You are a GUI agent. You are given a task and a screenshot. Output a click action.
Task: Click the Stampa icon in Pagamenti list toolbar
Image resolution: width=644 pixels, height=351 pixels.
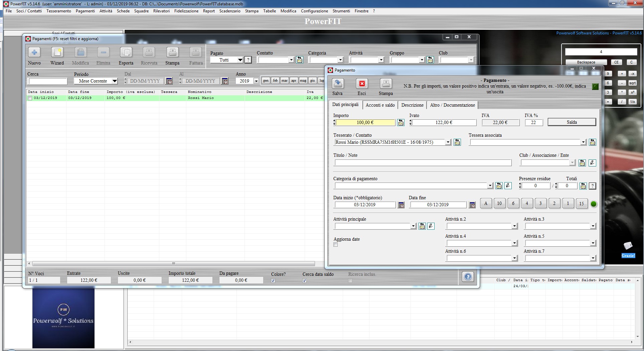172,52
